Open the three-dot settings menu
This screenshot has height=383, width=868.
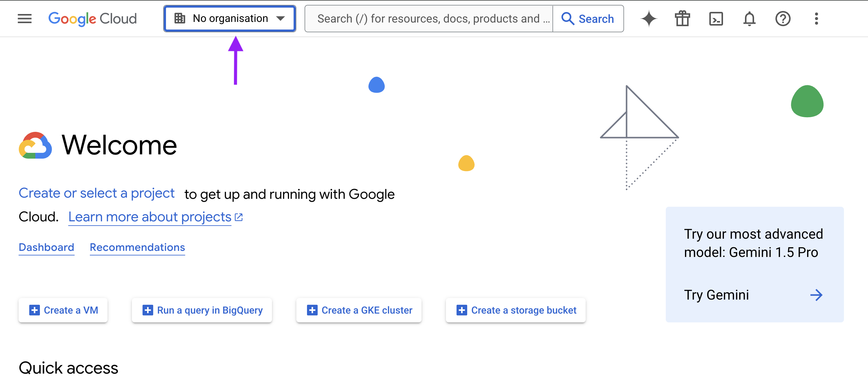pos(816,19)
